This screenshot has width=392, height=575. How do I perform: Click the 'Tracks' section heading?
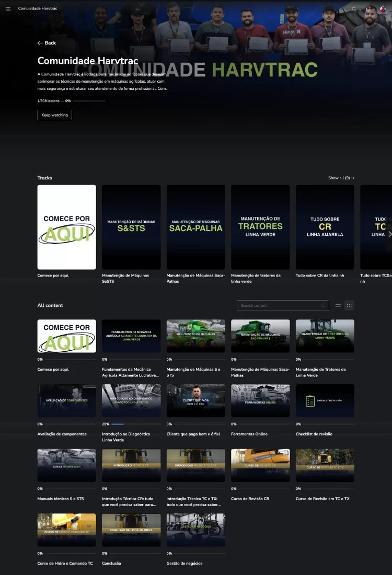coord(45,178)
